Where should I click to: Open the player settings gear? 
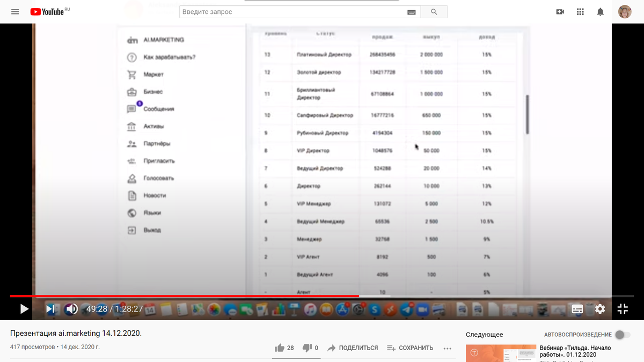click(x=600, y=309)
